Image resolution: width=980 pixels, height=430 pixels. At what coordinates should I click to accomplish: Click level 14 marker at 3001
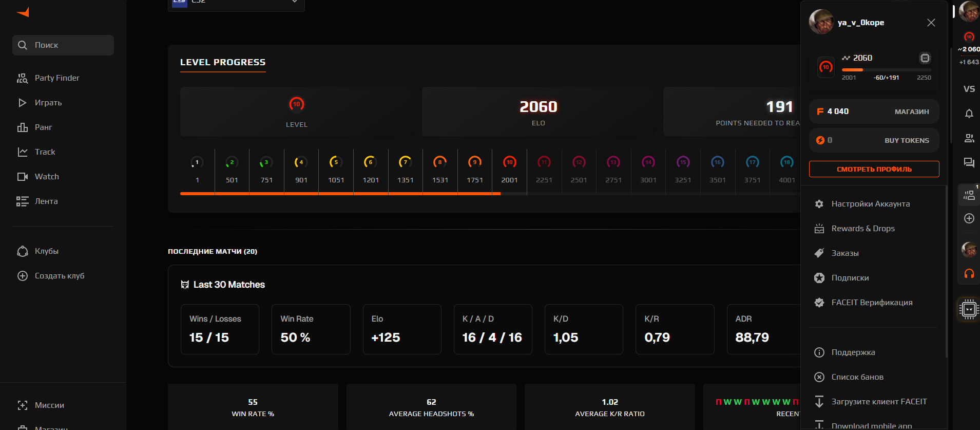coord(648,162)
